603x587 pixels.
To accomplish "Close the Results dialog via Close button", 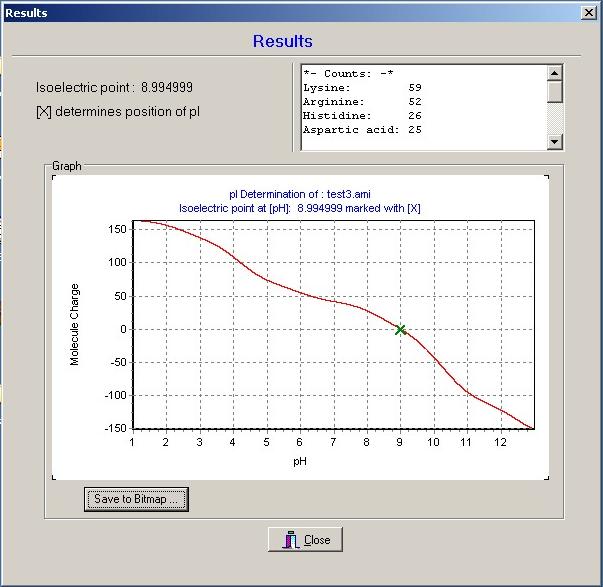I will pos(305,540).
